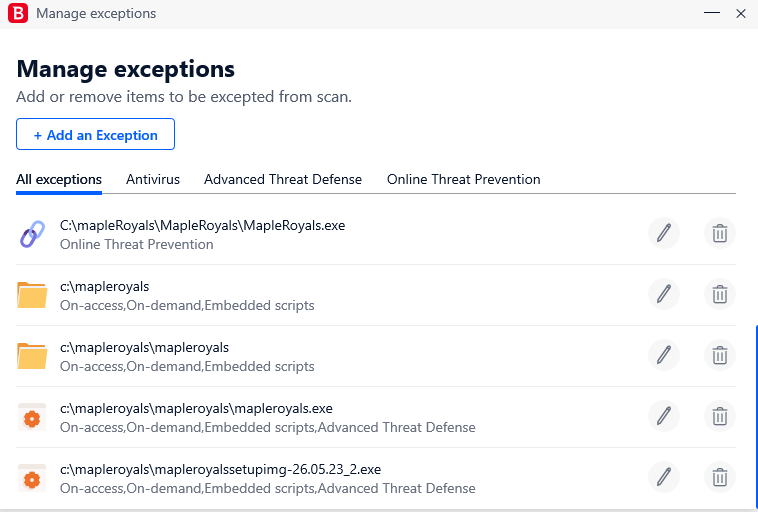Viewport: 758px width, 512px height.
Task: Show the All exceptions tab
Action: coord(59,180)
